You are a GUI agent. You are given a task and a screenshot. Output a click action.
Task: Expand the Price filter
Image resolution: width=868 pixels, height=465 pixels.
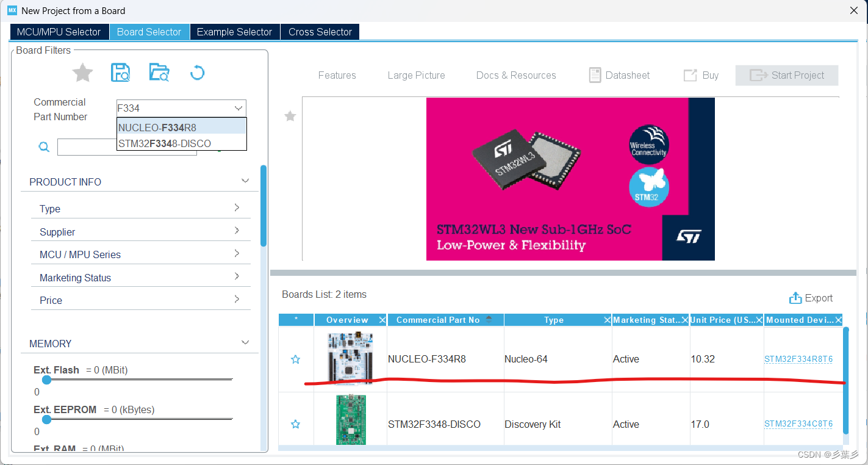coord(237,299)
